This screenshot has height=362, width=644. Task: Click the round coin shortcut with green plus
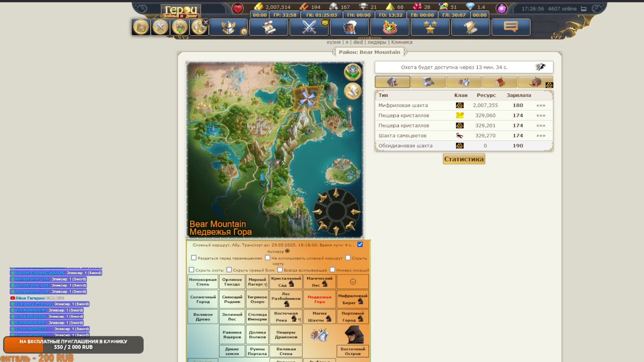tap(180, 27)
